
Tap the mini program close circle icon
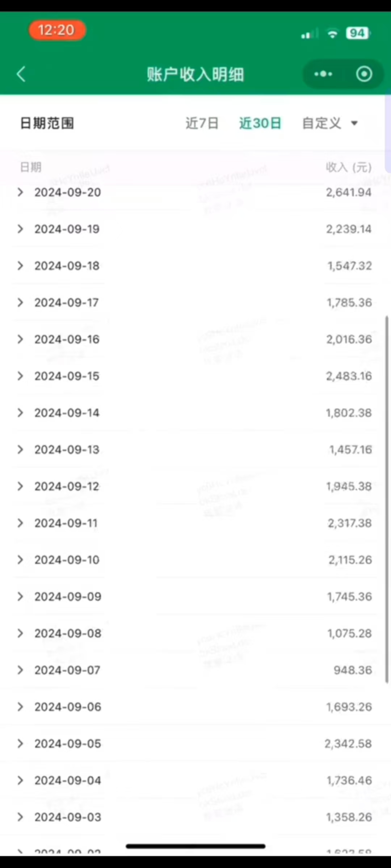tap(364, 74)
